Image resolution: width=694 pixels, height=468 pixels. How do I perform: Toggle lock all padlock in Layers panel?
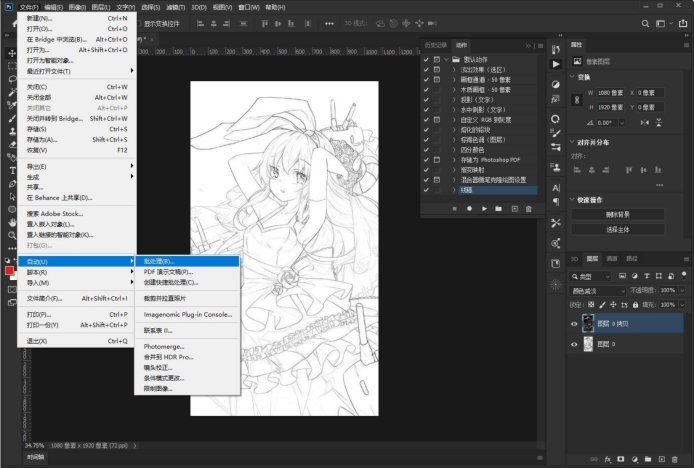[x=636, y=305]
